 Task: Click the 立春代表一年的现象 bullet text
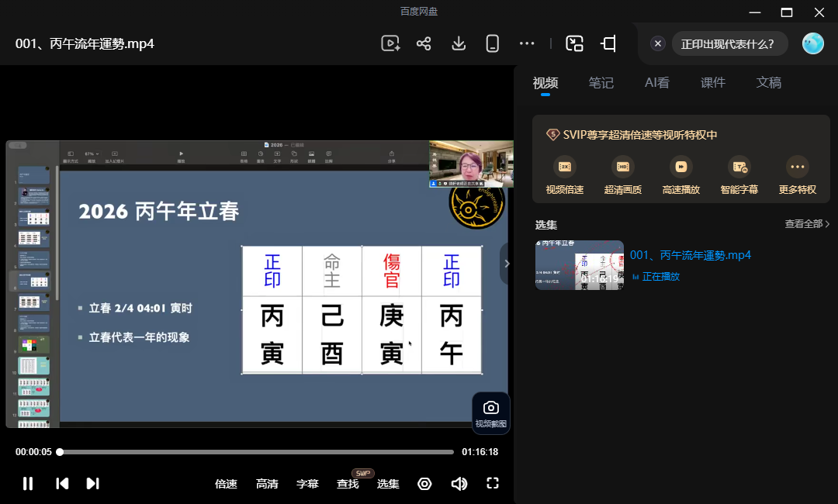tap(139, 337)
